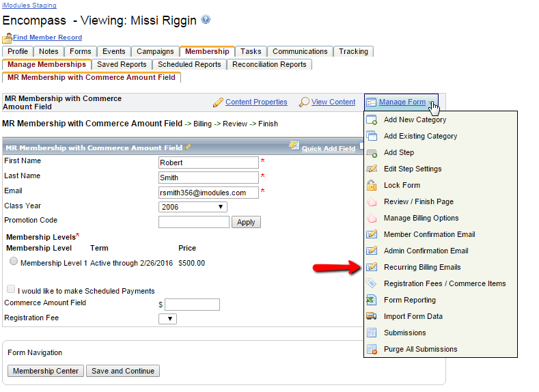Open the Content Properties link
Viewport: 539px width, 392px height.
point(256,102)
